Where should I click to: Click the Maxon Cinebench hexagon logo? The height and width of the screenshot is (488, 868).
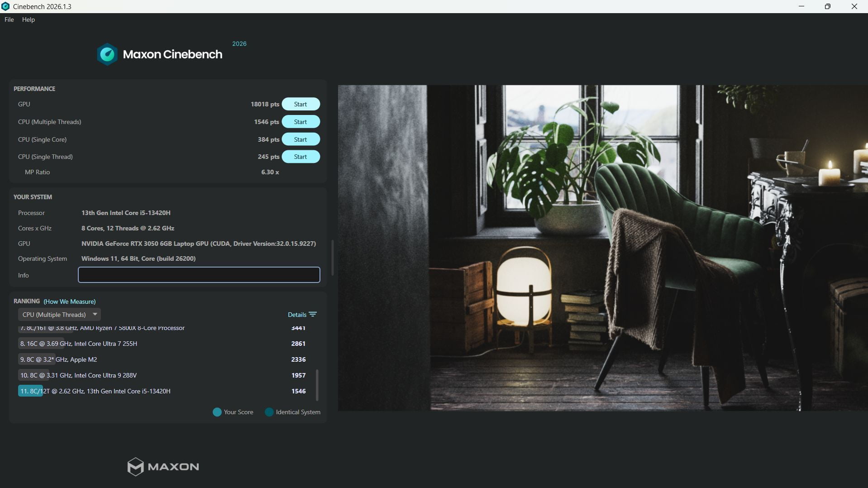(107, 54)
